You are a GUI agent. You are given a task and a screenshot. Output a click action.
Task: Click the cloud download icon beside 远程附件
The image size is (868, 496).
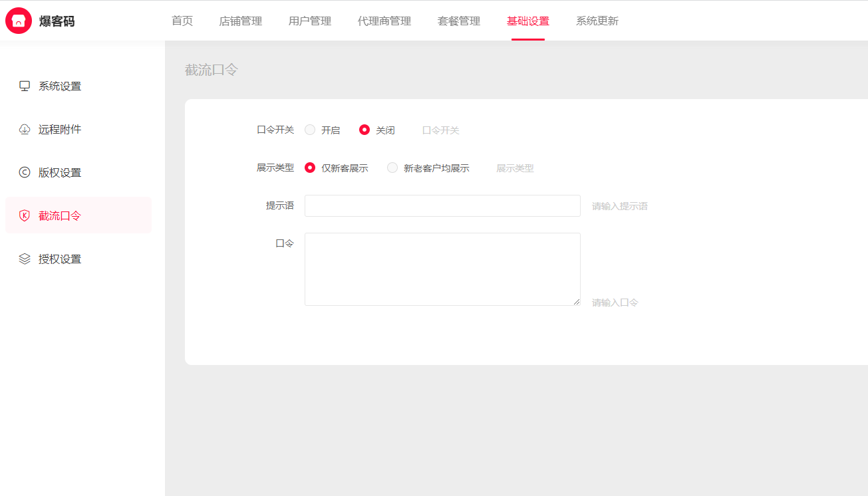coord(25,129)
